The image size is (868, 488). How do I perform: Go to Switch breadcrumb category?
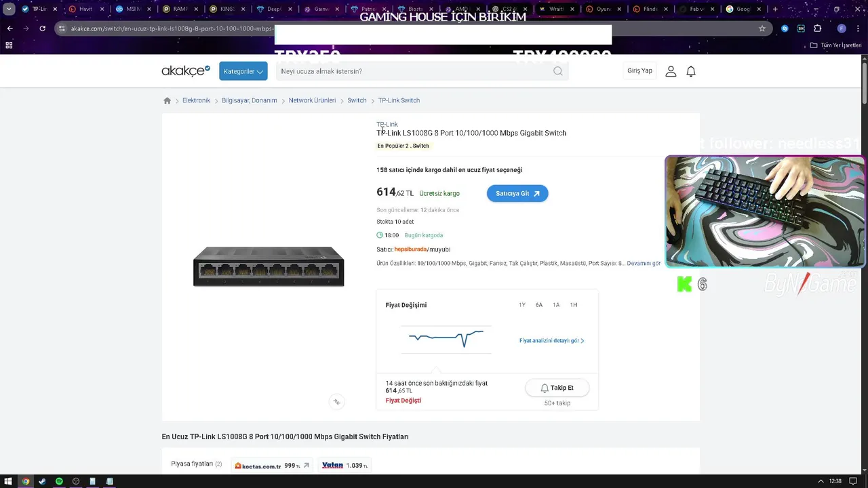tap(357, 100)
